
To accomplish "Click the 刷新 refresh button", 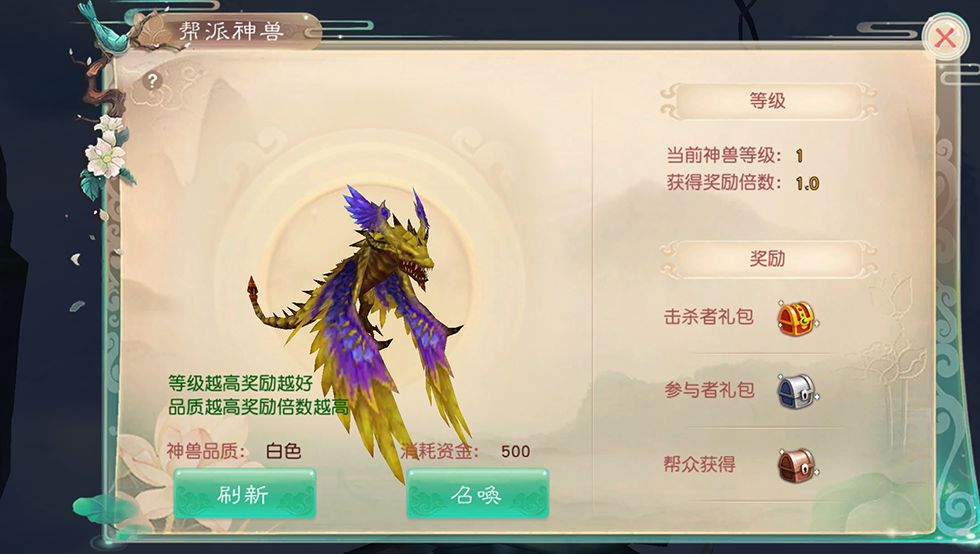I will 244,493.
